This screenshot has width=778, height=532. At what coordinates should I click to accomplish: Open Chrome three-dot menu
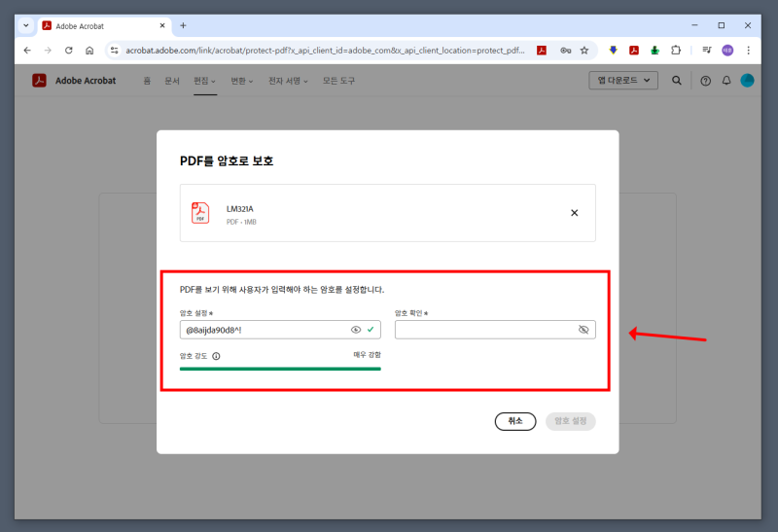point(748,51)
